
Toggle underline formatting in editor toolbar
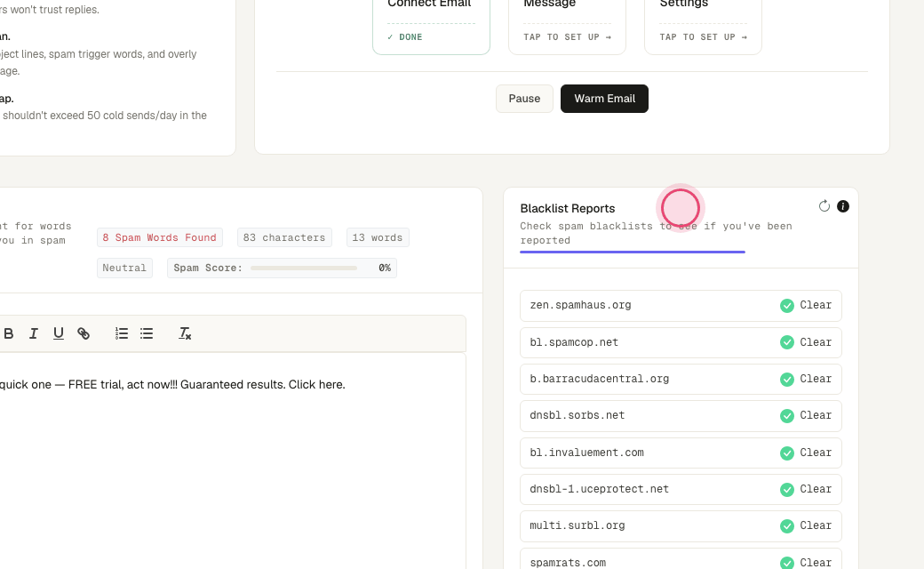coord(59,333)
